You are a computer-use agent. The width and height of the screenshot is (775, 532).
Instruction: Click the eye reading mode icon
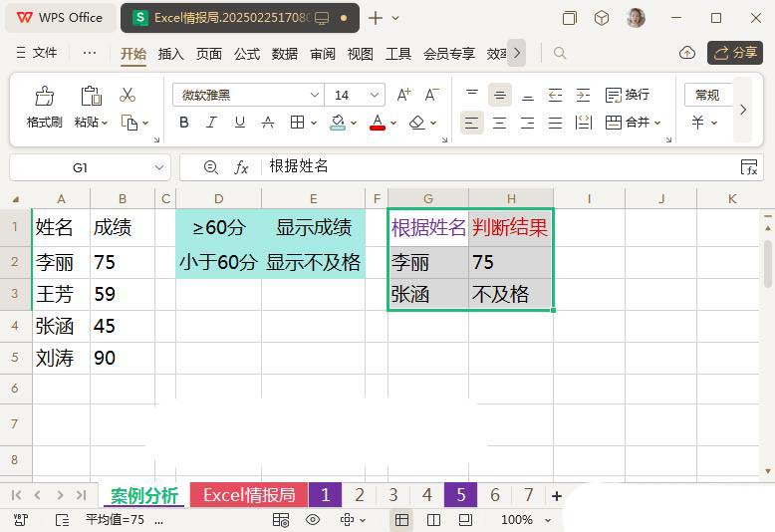(313, 519)
